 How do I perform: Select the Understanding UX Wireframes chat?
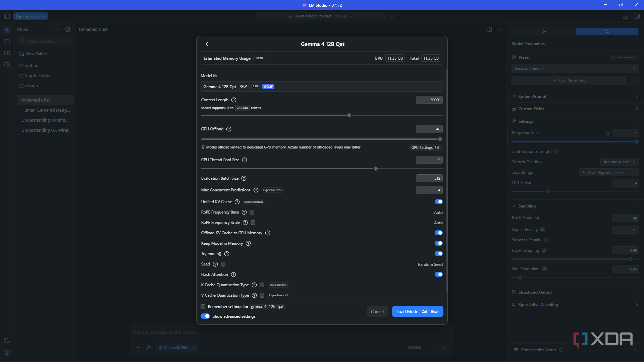(x=46, y=130)
